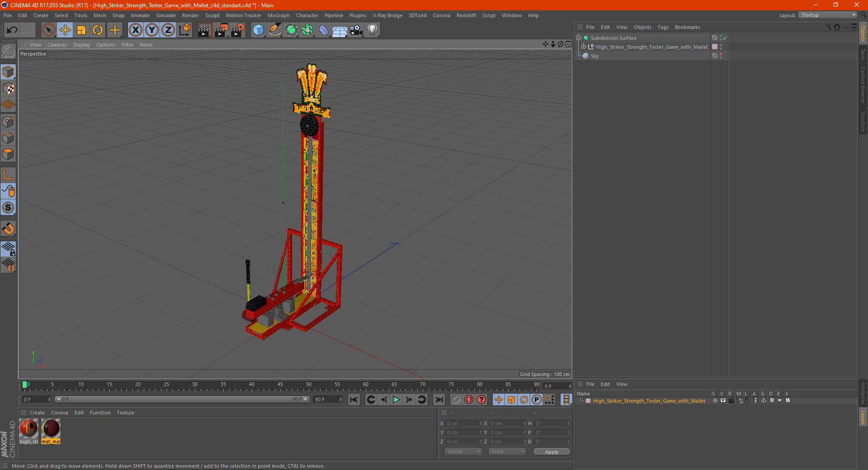868x470 pixels.
Task: Add a Cube primitive from toolbar
Action: coord(258,30)
